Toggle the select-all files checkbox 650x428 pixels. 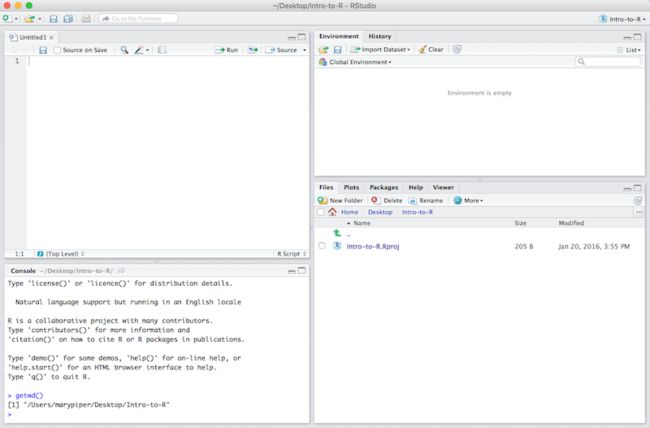point(320,212)
